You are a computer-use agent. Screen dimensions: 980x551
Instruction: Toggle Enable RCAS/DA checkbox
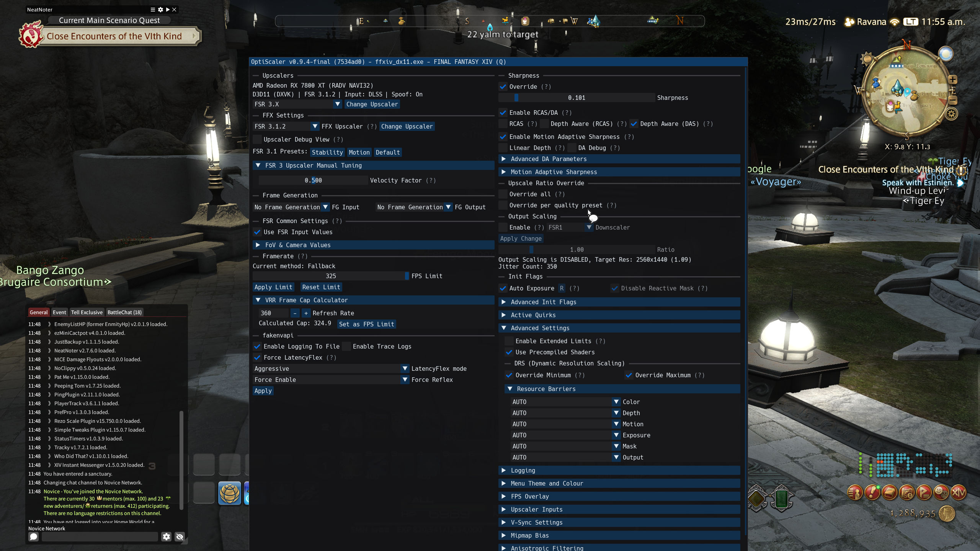(x=503, y=113)
